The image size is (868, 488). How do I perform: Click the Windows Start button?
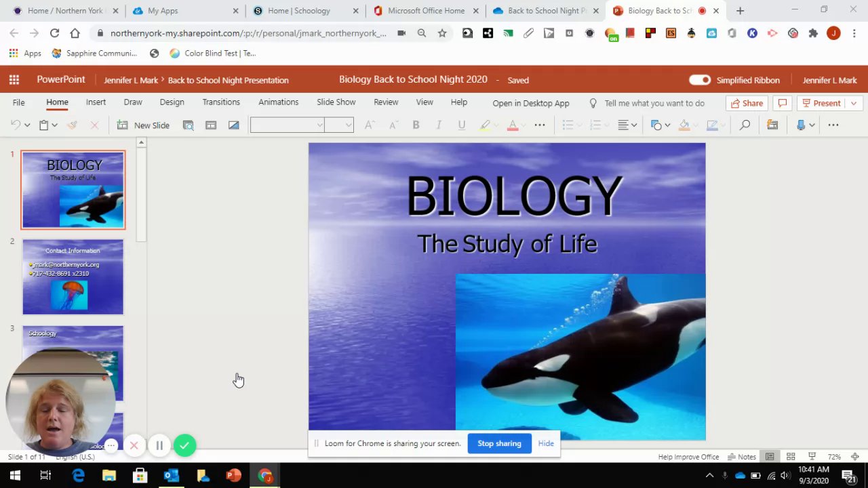coord(15,476)
